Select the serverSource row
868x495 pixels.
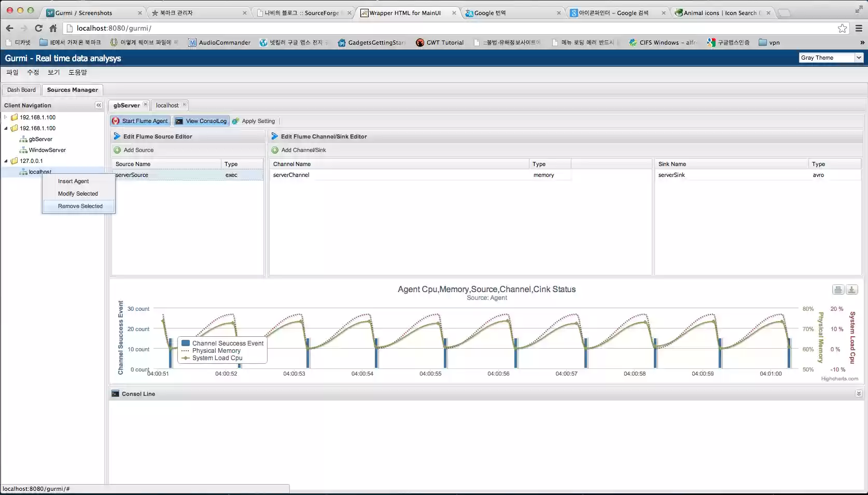click(x=188, y=175)
